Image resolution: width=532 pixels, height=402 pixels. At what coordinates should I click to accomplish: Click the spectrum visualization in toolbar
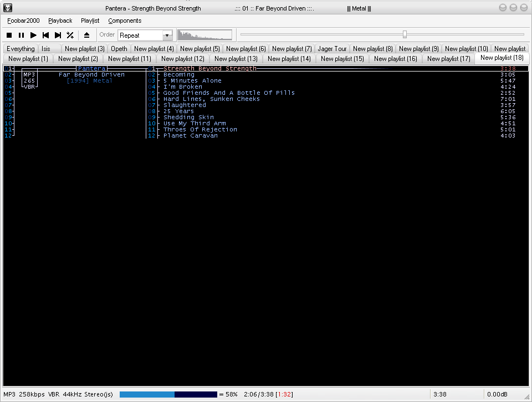point(204,35)
